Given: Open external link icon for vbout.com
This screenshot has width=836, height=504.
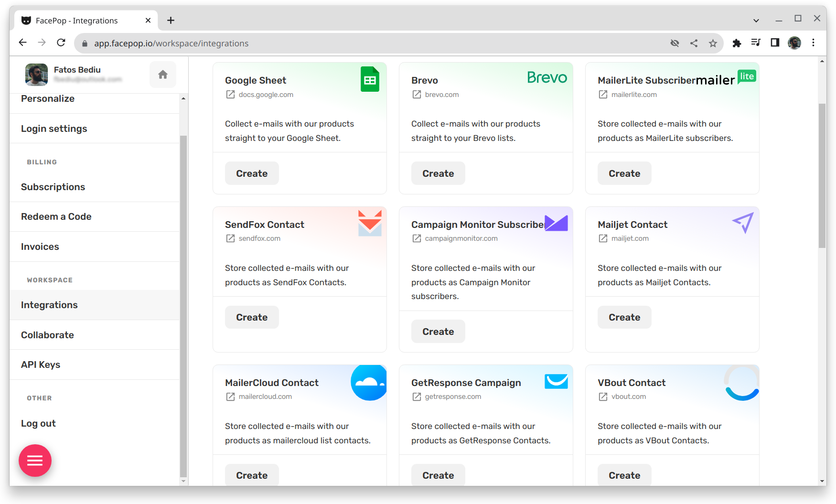Looking at the screenshot, I should [x=603, y=397].
